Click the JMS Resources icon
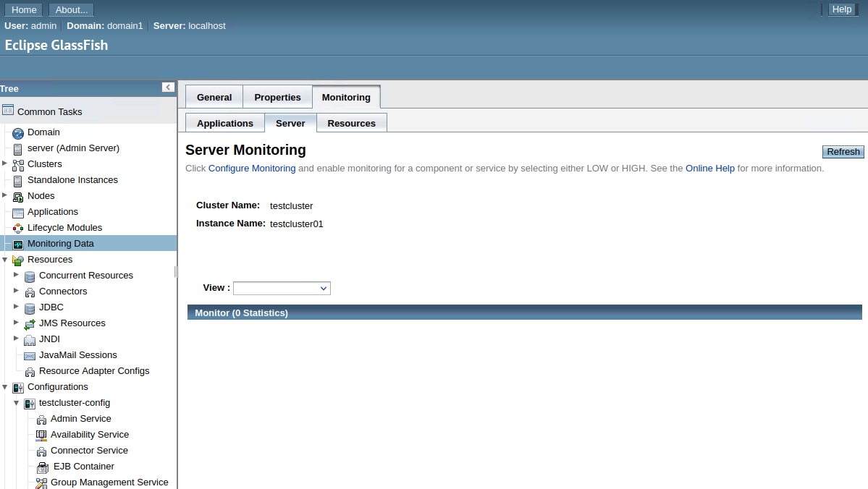The image size is (868, 489). [30, 324]
